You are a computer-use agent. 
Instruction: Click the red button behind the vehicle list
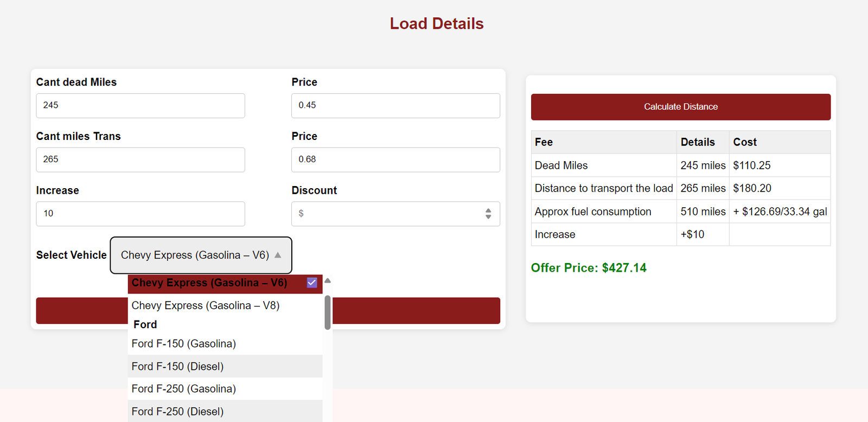coord(416,311)
